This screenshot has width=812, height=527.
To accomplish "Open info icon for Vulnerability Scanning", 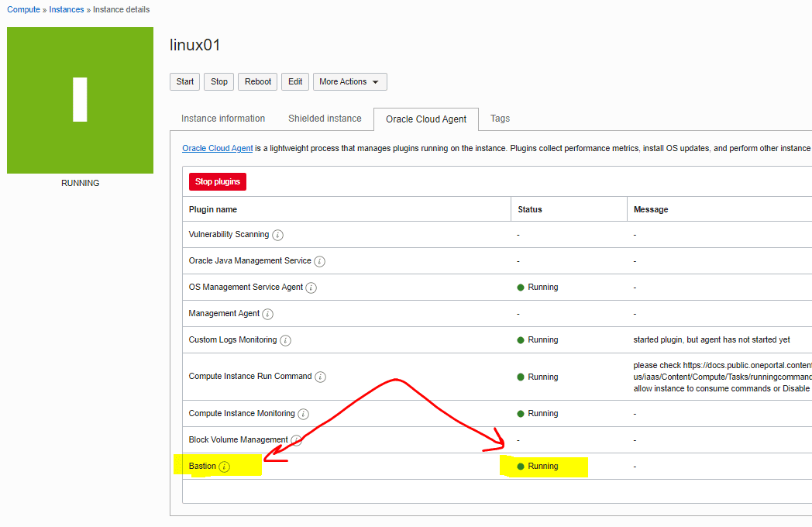I will click(277, 235).
